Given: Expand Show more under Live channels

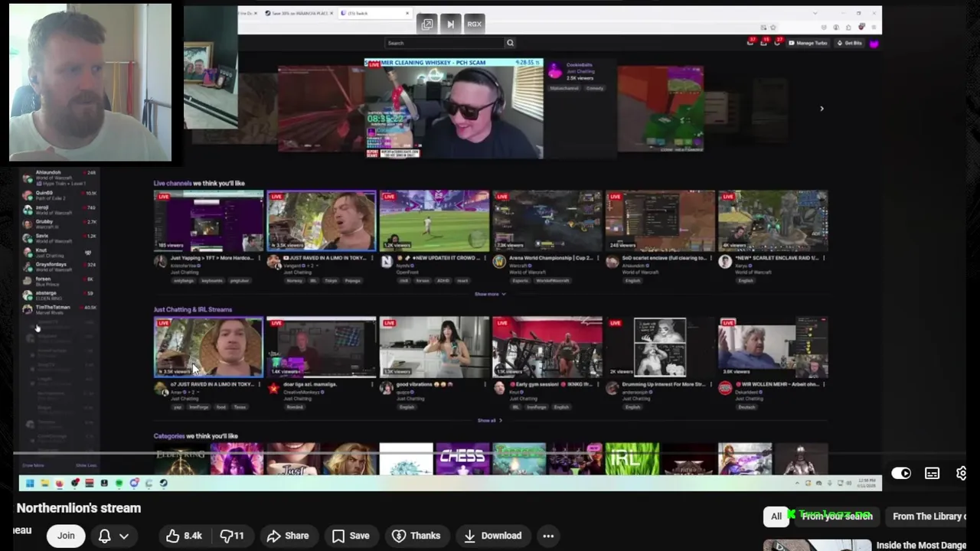Looking at the screenshot, I should 490,294.
